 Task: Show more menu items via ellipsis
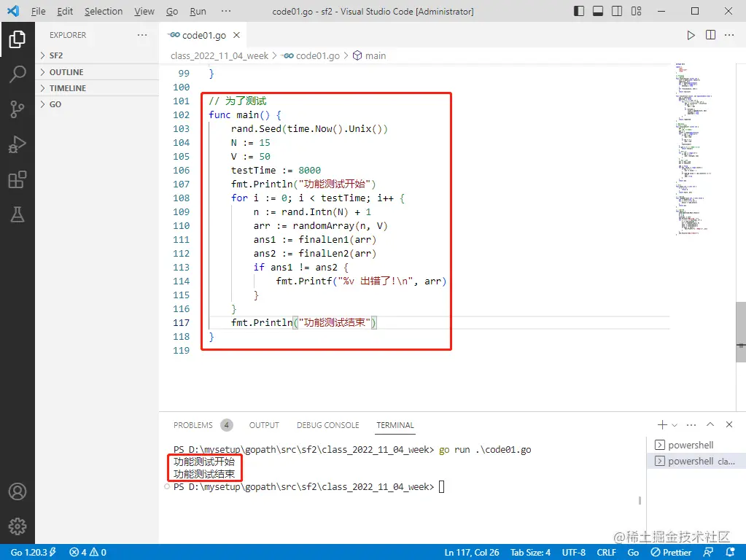coord(226,11)
